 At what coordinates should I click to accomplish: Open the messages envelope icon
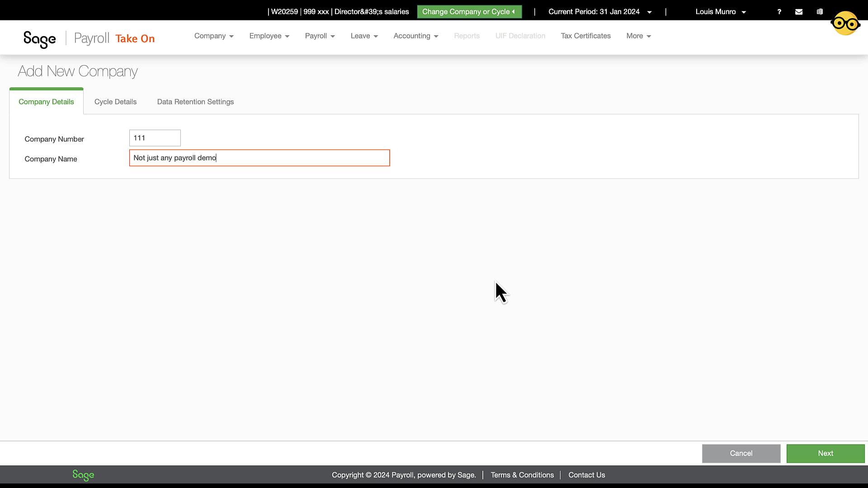click(x=799, y=12)
